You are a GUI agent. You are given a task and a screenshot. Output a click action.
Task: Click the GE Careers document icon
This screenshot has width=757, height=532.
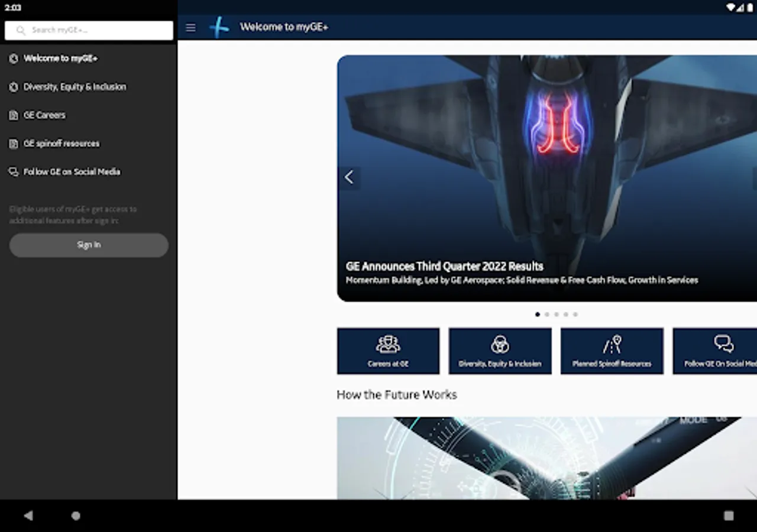[14, 115]
